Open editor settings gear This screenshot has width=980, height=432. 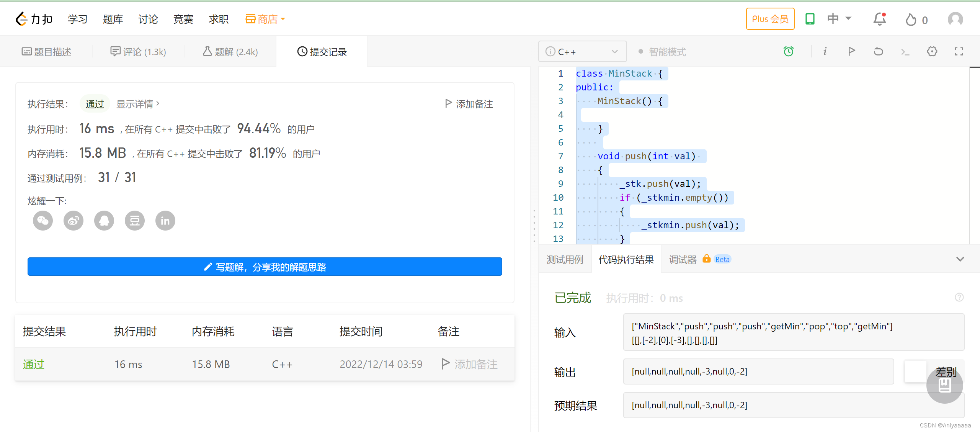coord(932,51)
